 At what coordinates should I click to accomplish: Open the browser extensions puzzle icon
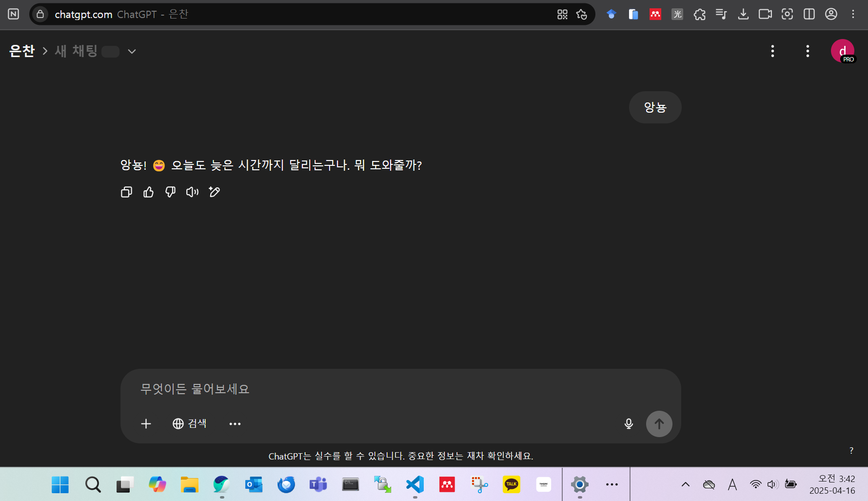pos(699,14)
